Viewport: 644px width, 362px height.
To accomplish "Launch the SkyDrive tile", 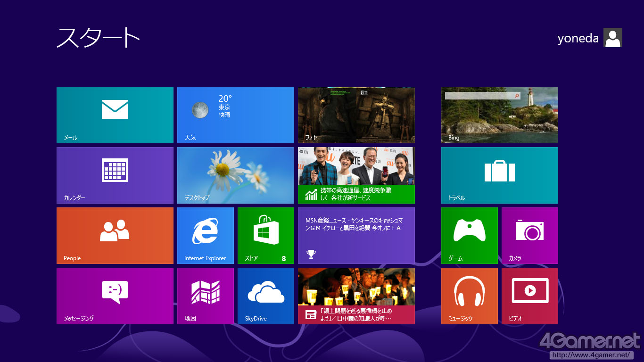I will tap(266, 296).
